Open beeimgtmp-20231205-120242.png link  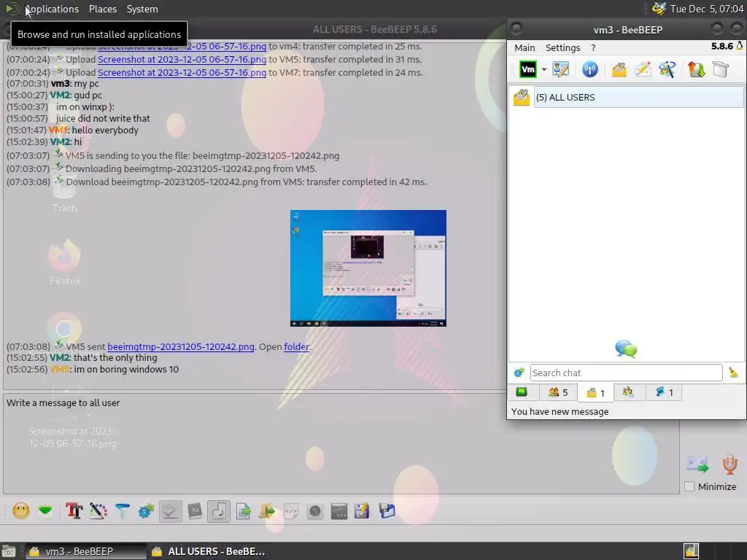pos(181,346)
